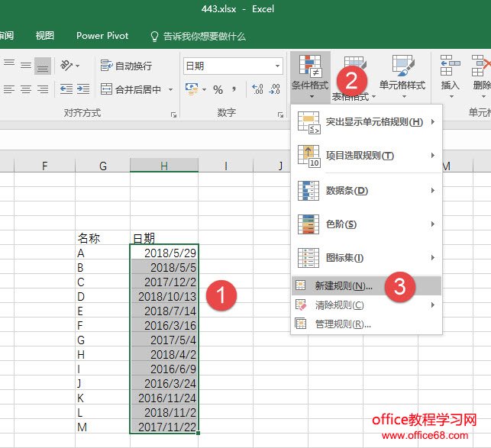Toggle bottom vertical alignment button

tap(43, 66)
